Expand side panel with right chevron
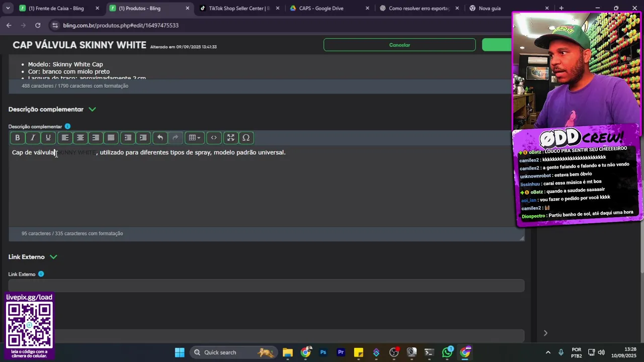The height and width of the screenshot is (362, 644). (545, 333)
